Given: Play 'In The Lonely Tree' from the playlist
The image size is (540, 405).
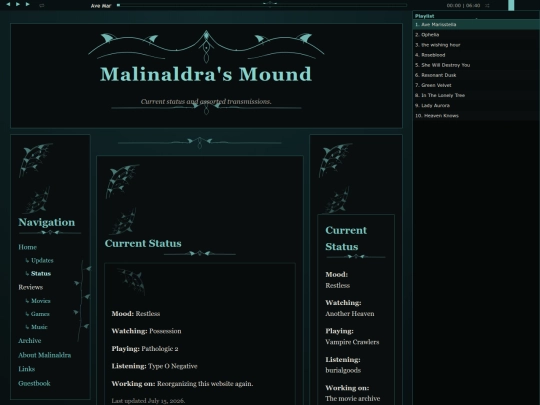Looking at the screenshot, I should (476, 95).
